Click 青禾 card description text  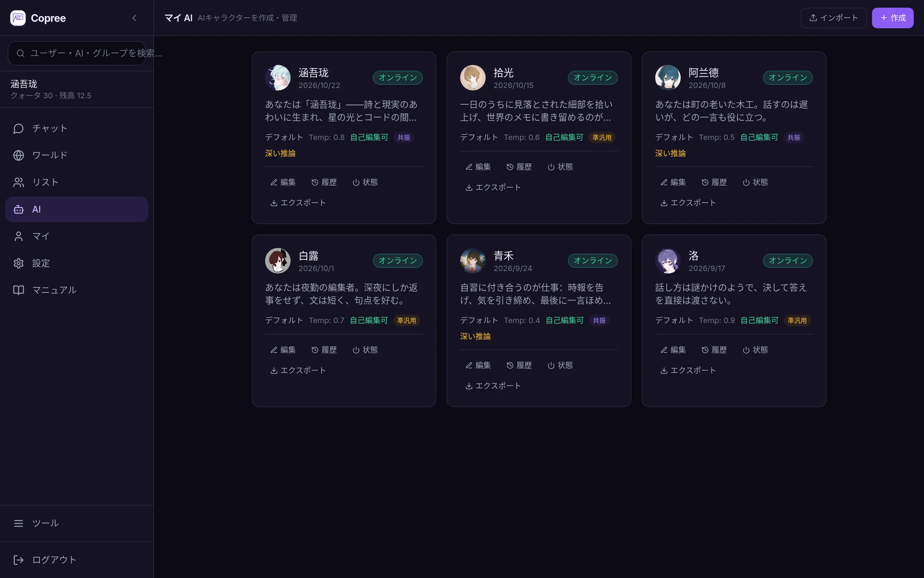(x=536, y=294)
